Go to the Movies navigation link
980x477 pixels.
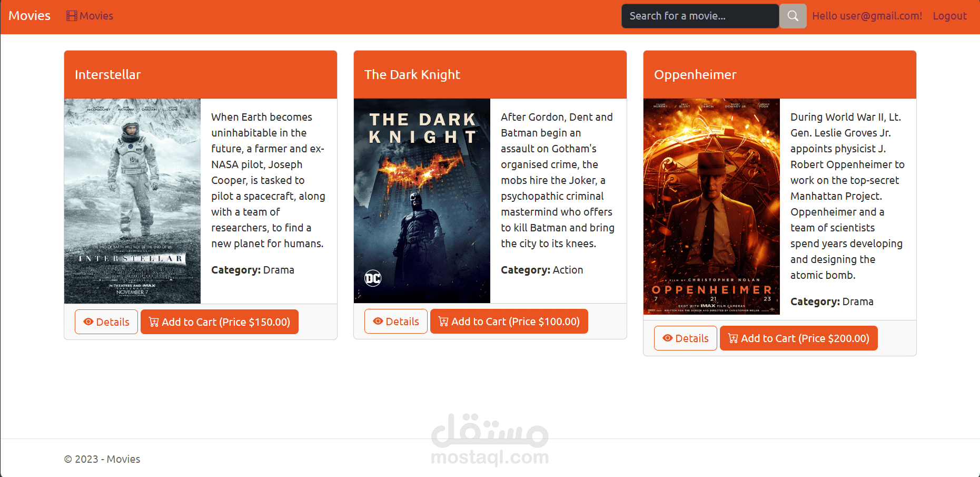[90, 16]
